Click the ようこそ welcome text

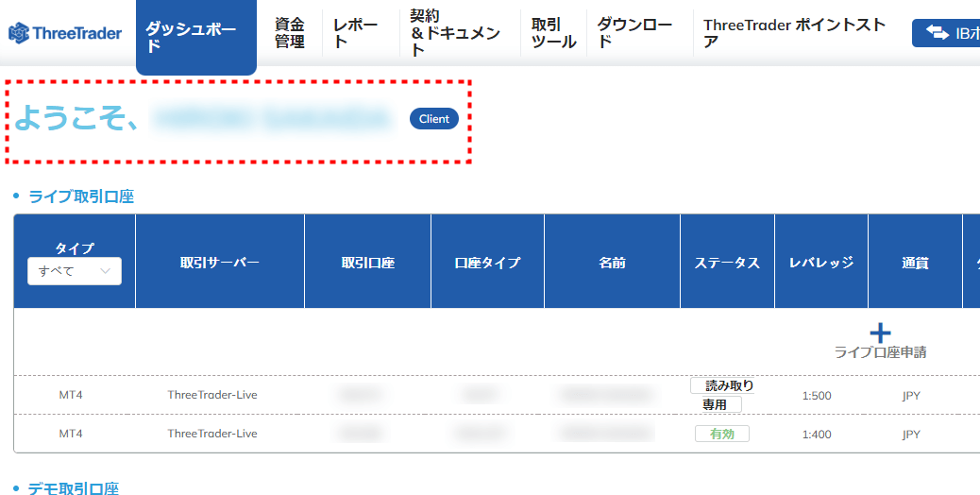pos(76,118)
